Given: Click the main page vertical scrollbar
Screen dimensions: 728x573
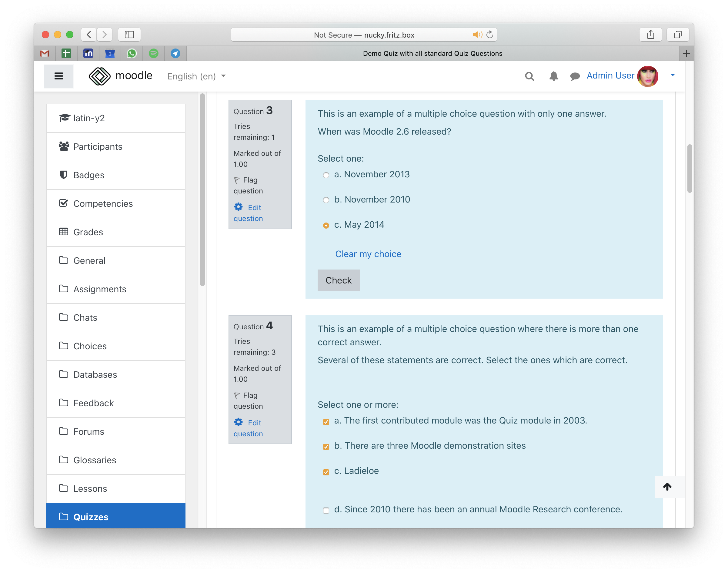Looking at the screenshot, I should click(x=690, y=168).
